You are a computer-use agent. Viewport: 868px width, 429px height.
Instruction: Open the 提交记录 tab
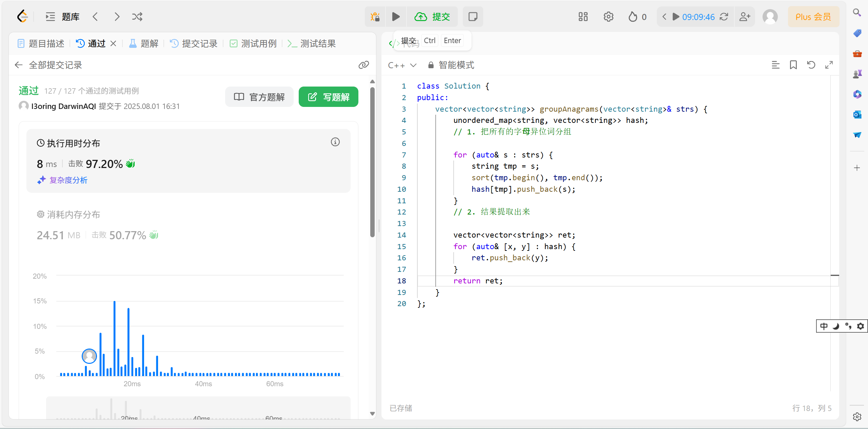[194, 43]
